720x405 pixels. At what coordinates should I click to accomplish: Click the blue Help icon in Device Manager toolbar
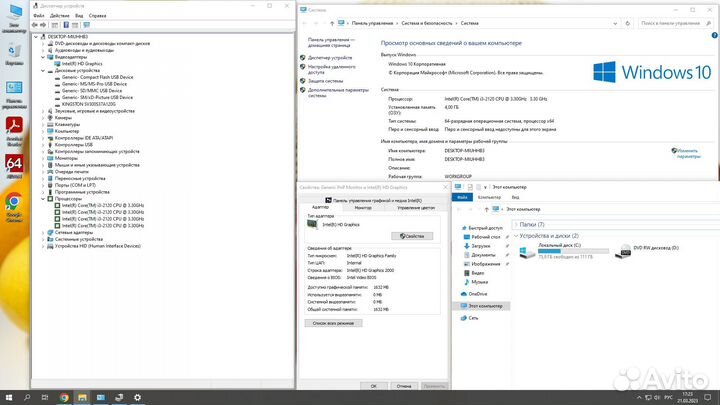66,25
